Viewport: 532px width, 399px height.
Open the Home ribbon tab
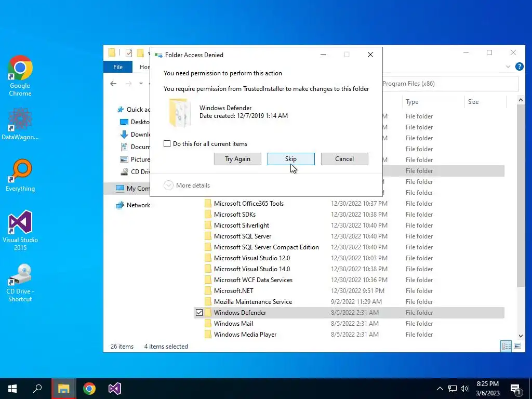coord(145,67)
